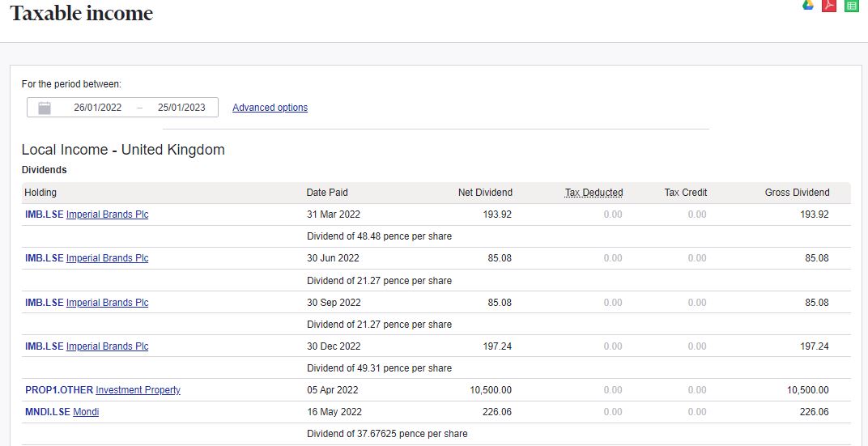This screenshot has height=446, width=868.
Task: Click the Net Dividend column header
Action: pyautogui.click(x=485, y=193)
